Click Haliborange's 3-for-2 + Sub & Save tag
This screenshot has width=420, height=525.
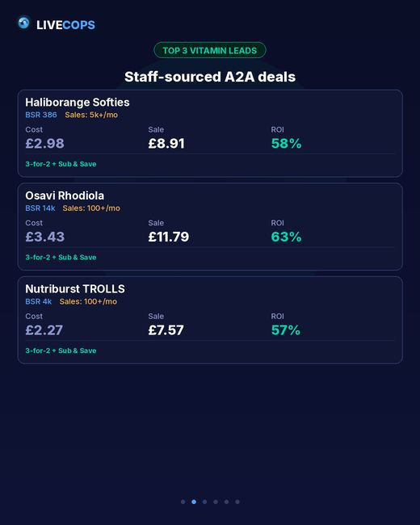pos(61,164)
